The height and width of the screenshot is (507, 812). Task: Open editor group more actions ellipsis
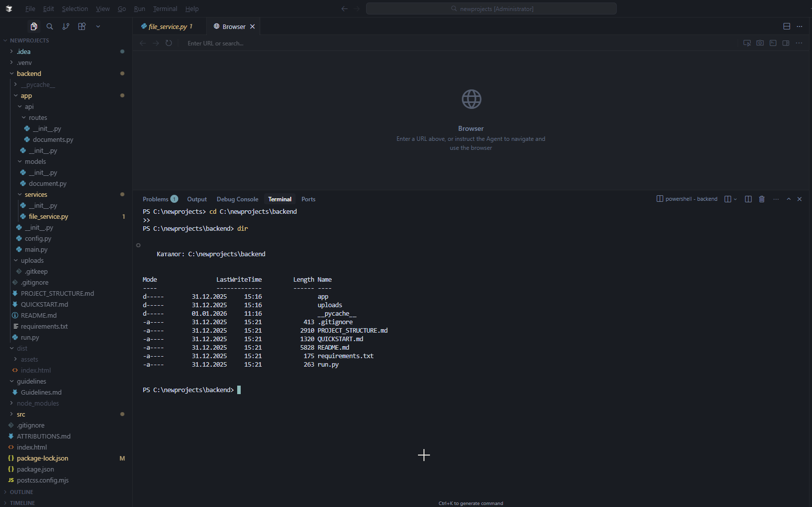pos(800,26)
